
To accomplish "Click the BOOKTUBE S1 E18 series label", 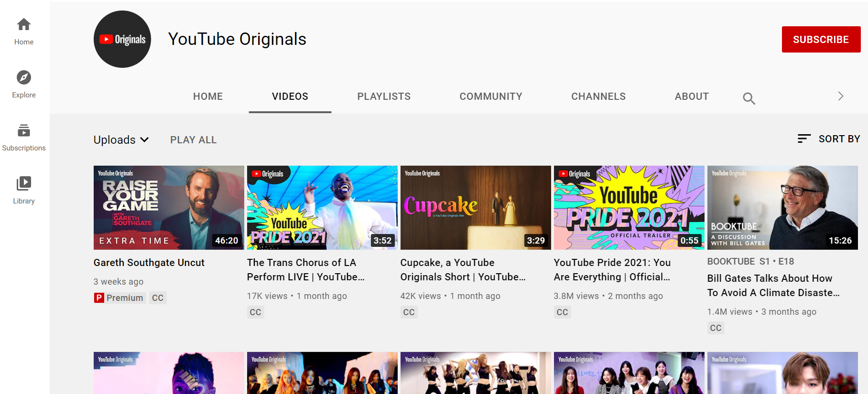I will pos(750,262).
